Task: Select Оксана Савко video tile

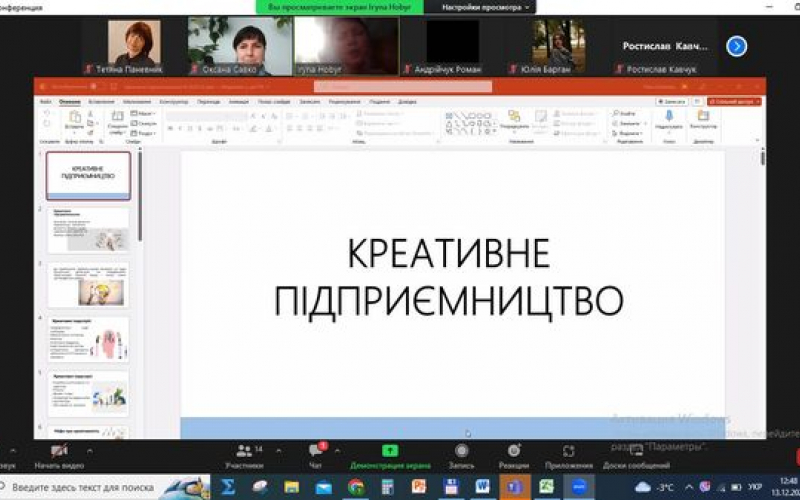Action: tap(240, 47)
